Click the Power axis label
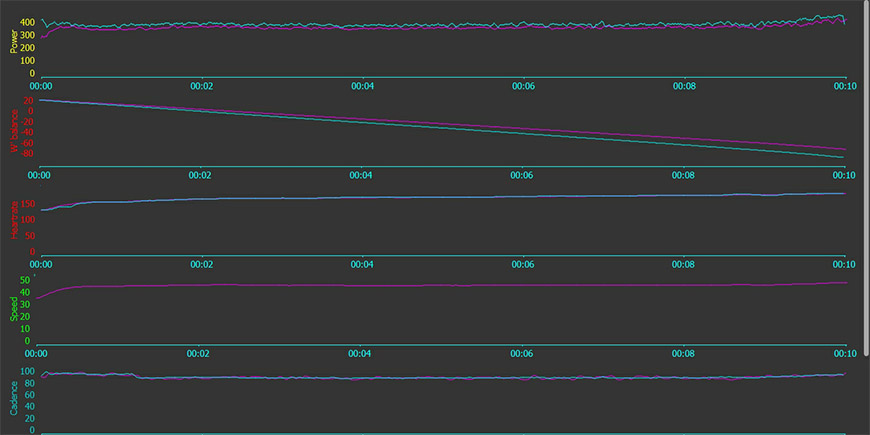Image resolution: width=870 pixels, height=435 pixels. click(x=14, y=41)
